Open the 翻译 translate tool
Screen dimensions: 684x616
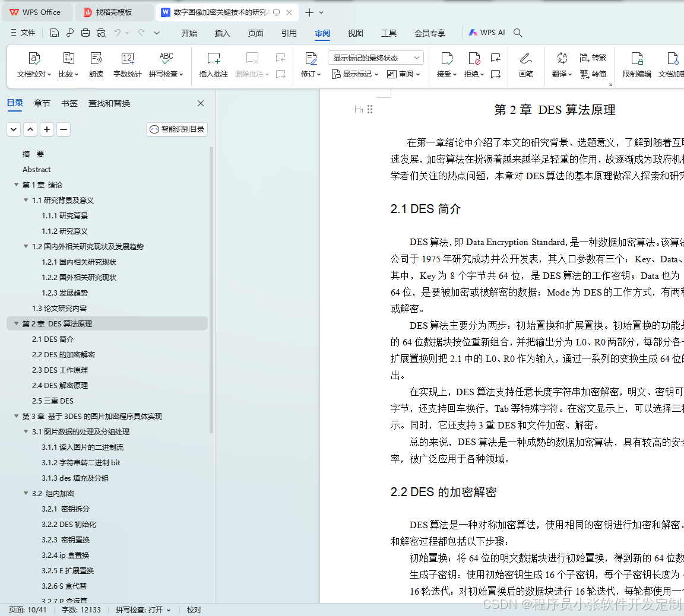(562, 65)
